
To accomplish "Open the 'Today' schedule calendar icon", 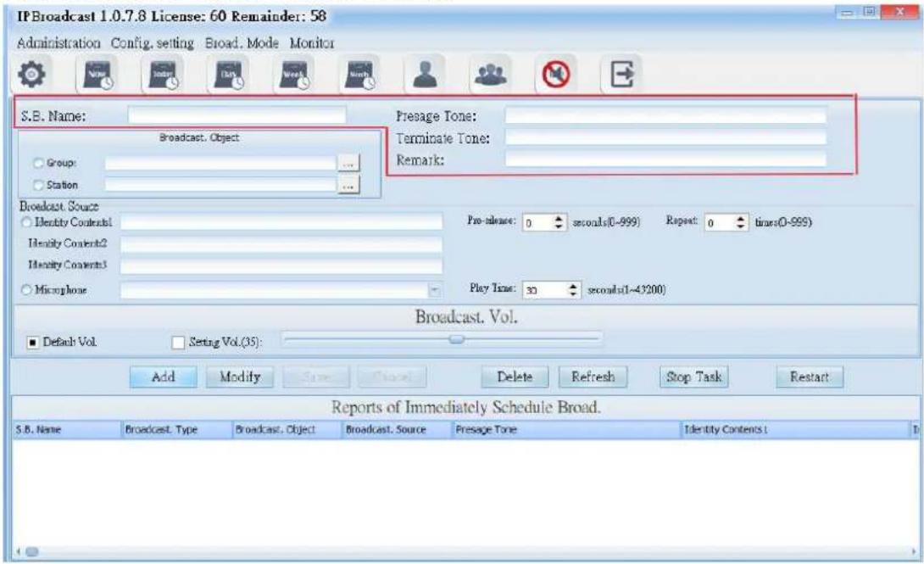I will click(164, 75).
